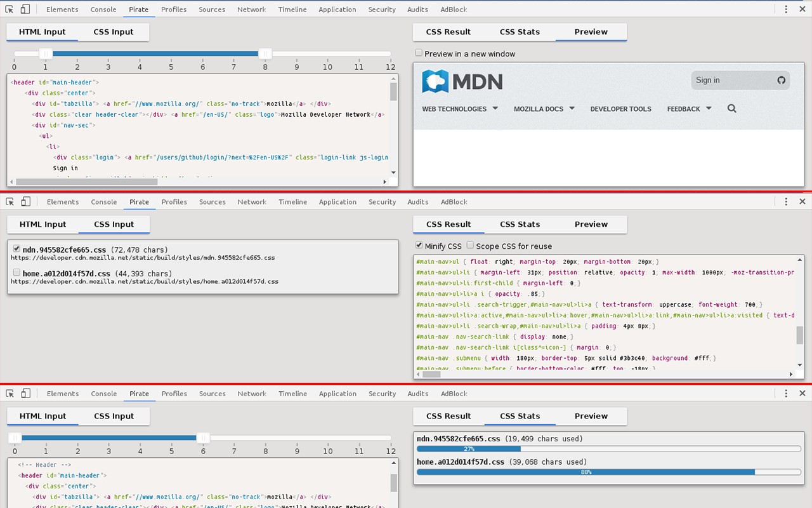Screen dimensions: 812x508
Task: Click the GitHub icon next to Sign in
Action: click(x=782, y=80)
